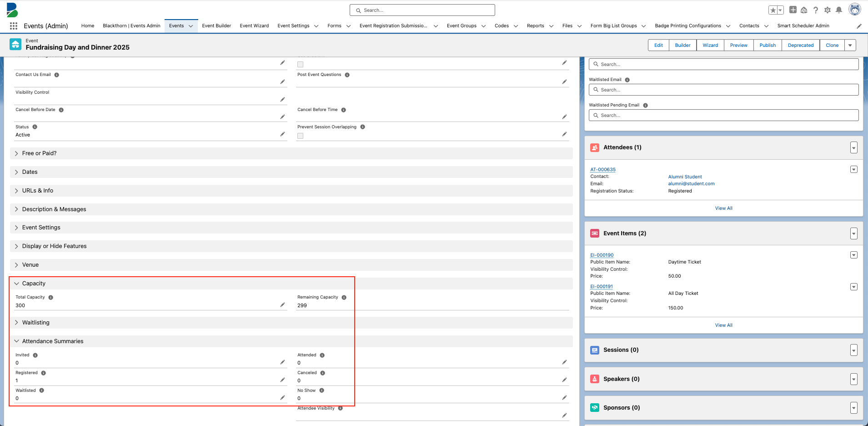Click the Favorites star icon
Screen dimensions: 868x426
[x=773, y=10]
